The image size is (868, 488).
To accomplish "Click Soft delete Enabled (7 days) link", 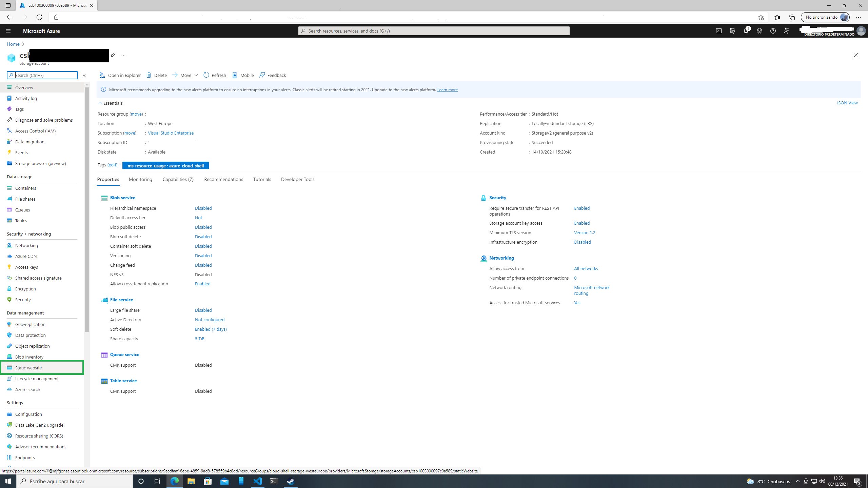I will 211,329.
